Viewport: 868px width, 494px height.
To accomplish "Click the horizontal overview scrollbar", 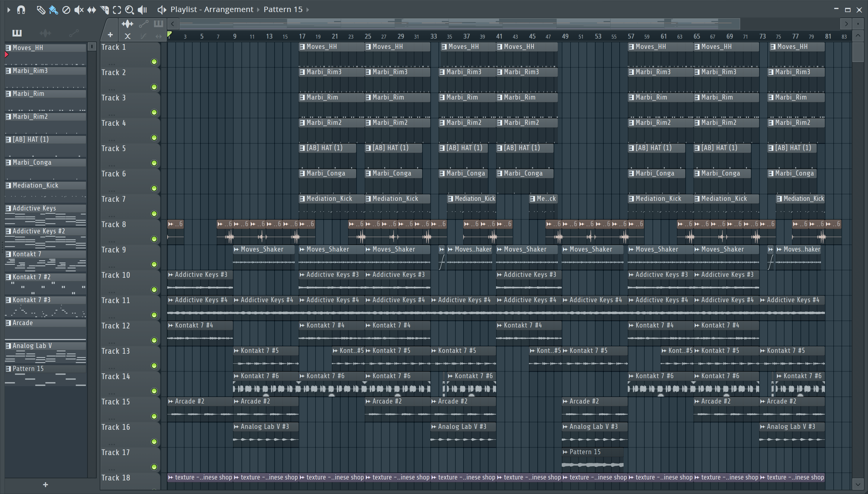I will (459, 24).
